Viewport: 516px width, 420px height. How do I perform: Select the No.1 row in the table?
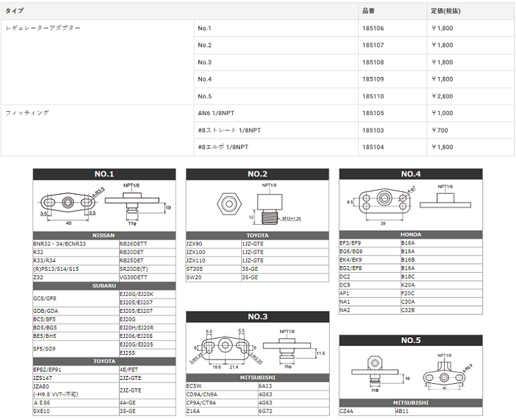(354, 28)
